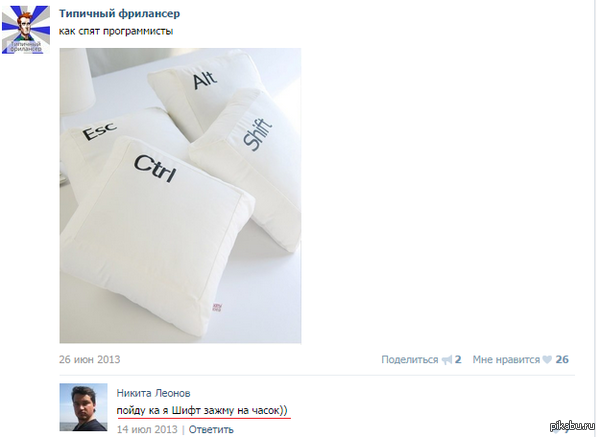Click the pikabu.ru watermark

click(x=572, y=426)
